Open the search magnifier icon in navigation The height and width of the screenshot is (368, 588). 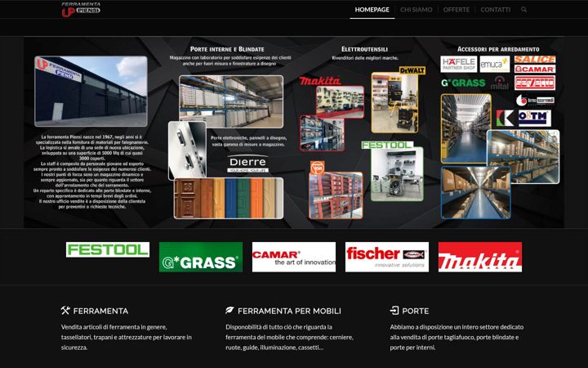point(523,10)
